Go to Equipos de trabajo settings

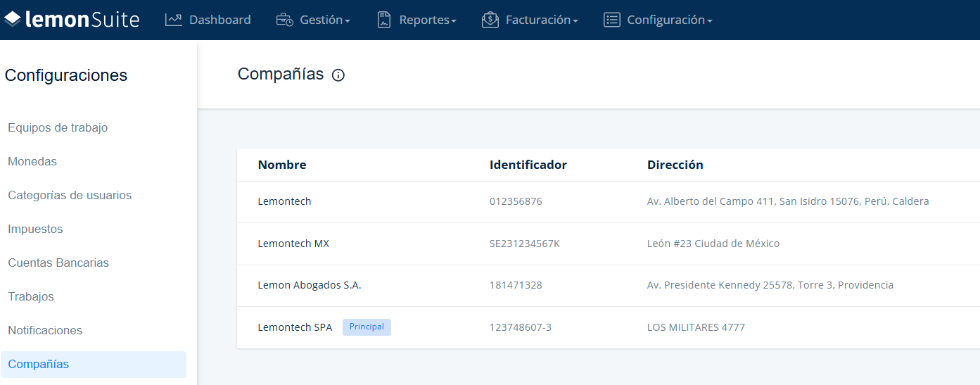58,128
